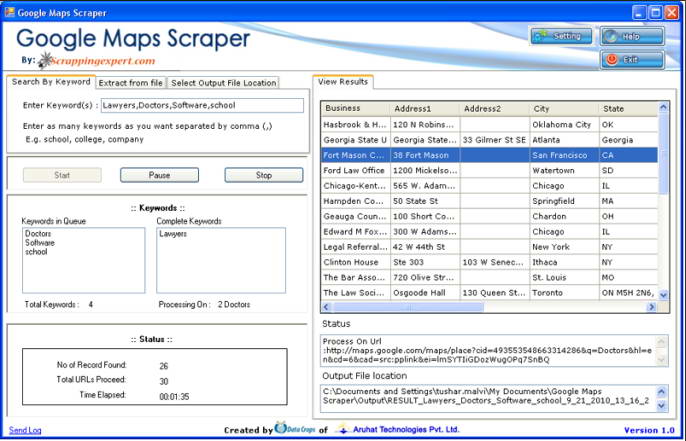Click the State column header
The width and height of the screenshot is (686, 441).
[628, 108]
